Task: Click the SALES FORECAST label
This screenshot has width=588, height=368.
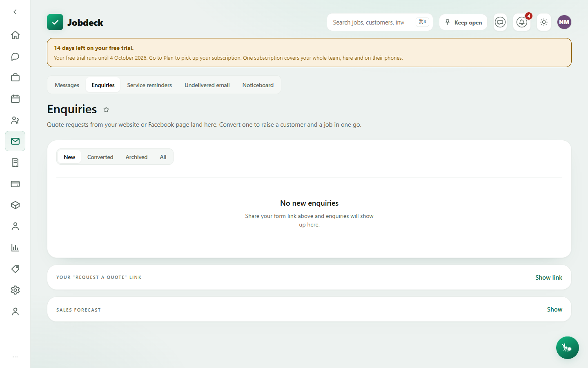Action: coord(78,310)
